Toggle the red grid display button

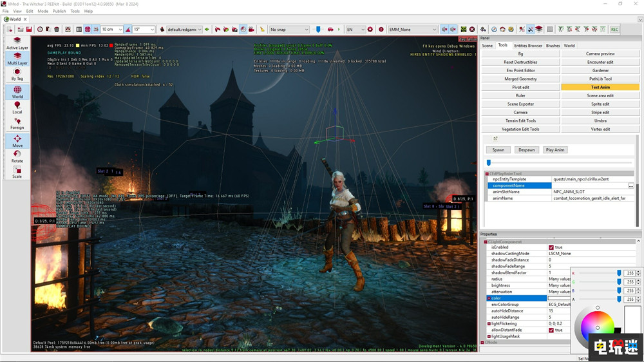point(88,30)
